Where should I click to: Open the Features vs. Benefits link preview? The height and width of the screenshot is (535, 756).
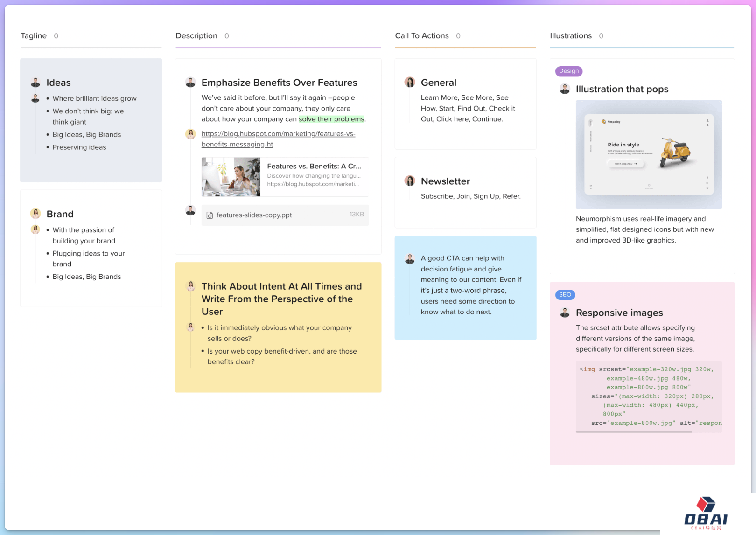coord(285,177)
